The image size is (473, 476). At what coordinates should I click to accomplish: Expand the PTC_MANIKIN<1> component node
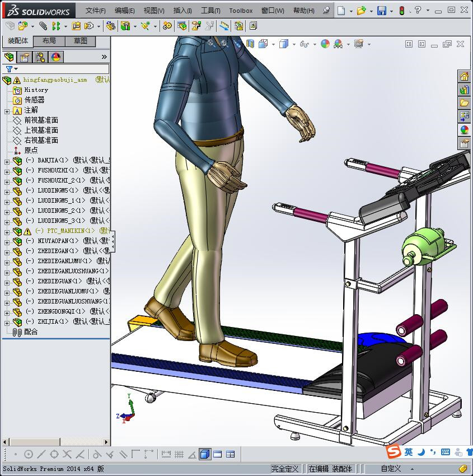(x=7, y=232)
